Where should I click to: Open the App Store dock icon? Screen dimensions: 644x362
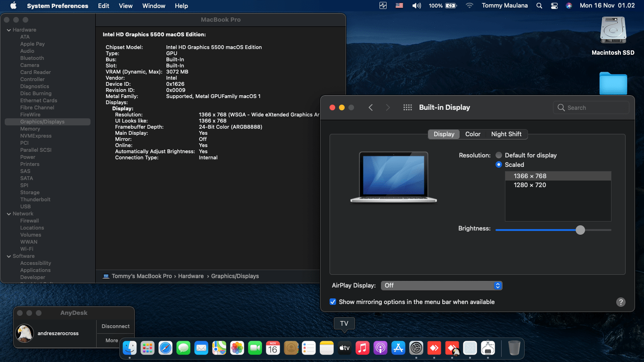point(398,348)
